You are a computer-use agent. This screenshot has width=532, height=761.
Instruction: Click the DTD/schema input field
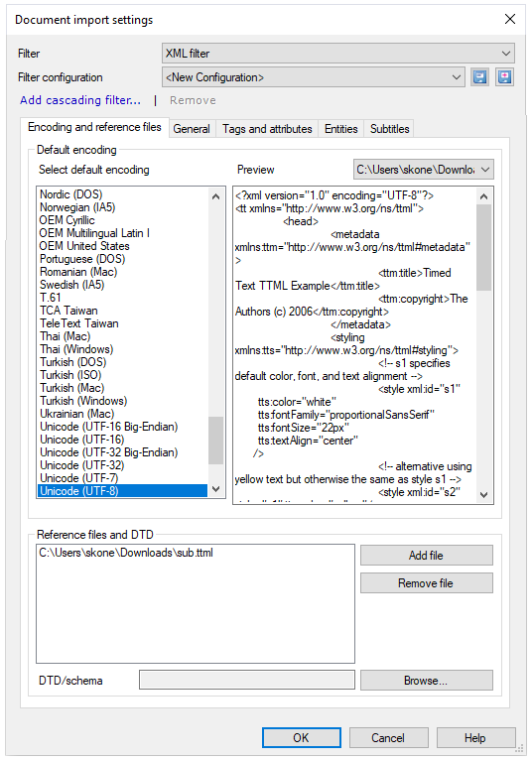click(247, 680)
